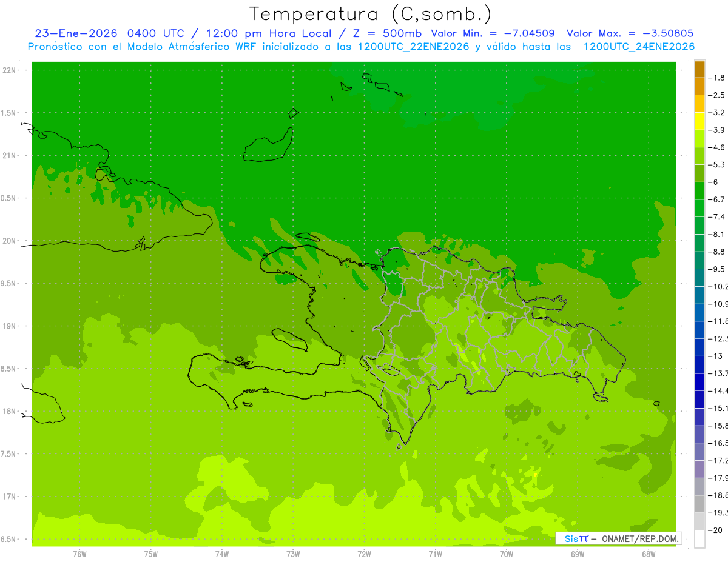
Task: Click the '19N' latitude axis label
Action: [x=9, y=326]
